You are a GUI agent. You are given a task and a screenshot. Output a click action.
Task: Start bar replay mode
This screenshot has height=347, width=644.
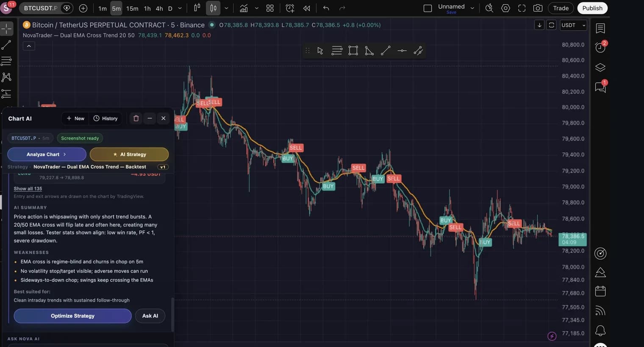click(306, 8)
